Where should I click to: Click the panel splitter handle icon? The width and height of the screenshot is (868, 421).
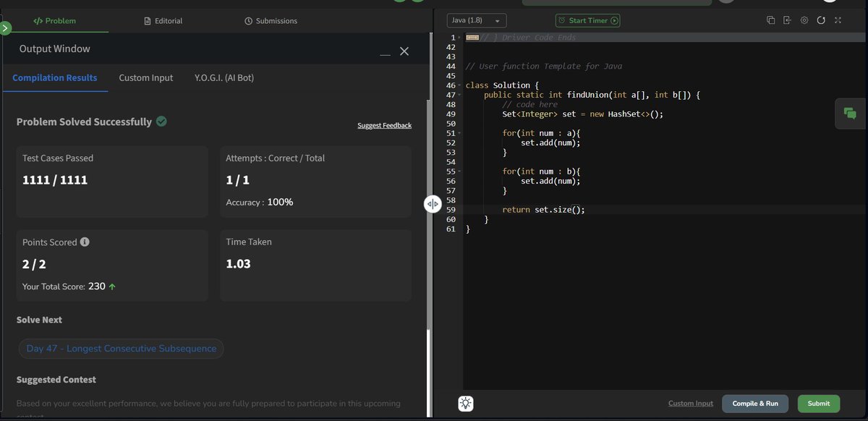[x=432, y=204]
